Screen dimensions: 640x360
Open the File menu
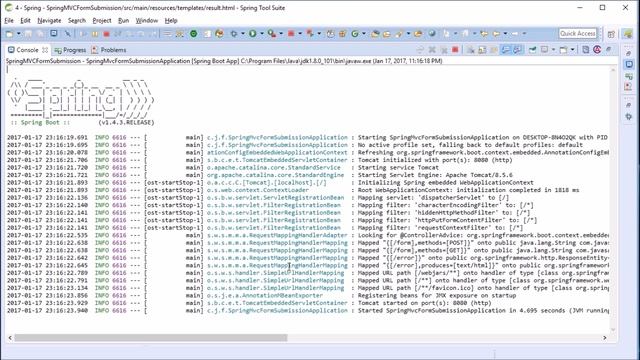point(9,20)
